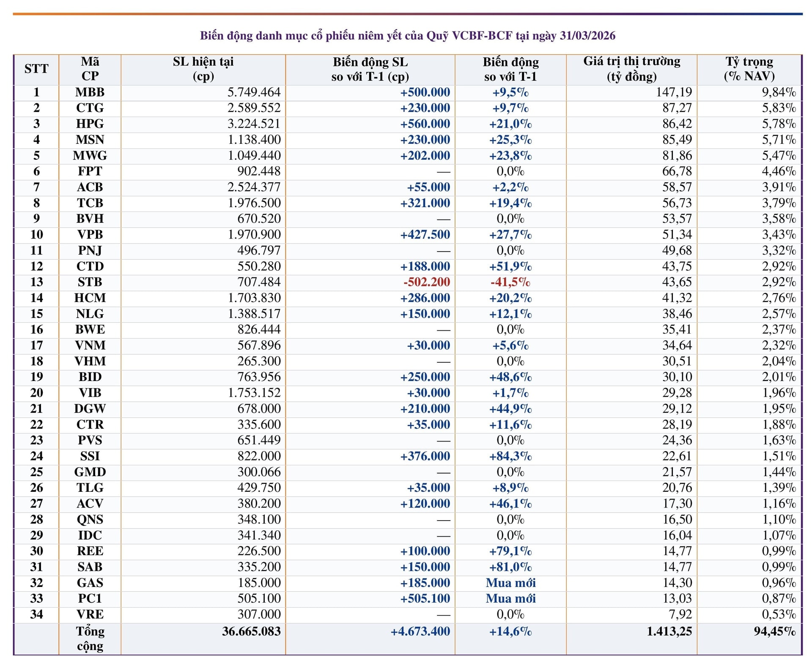
Task: Click the 'Tỷ trọng (% NAV)' column header
Action: [749, 69]
